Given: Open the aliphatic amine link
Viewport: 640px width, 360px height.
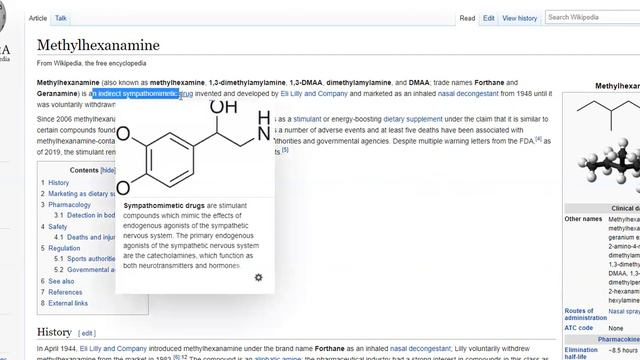Looking at the screenshot, I should [278, 358].
